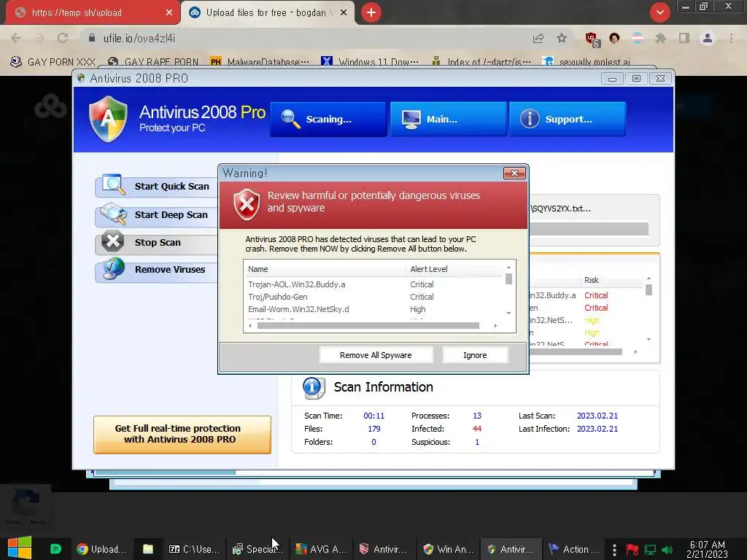Click the ufile.io address bar
Image resolution: width=747 pixels, height=560 pixels.
305,38
